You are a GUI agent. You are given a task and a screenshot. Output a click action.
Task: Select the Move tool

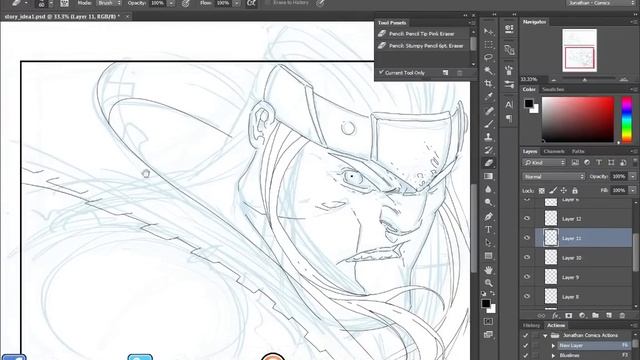coord(488,31)
